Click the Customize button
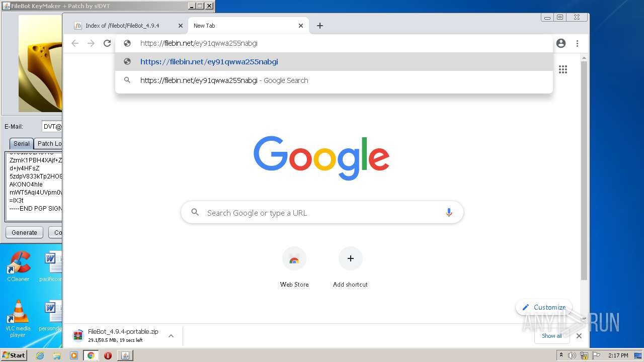Viewport: 644px width, 362px height. 544,307
